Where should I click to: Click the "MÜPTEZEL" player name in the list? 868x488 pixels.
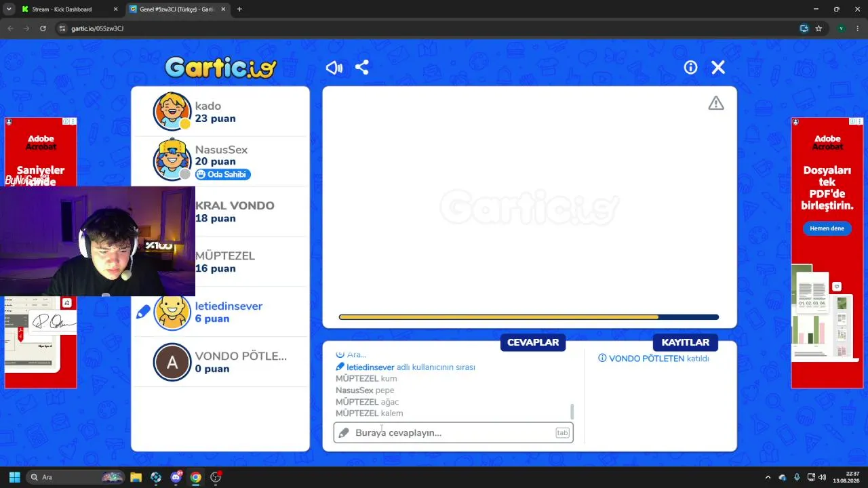225,256
